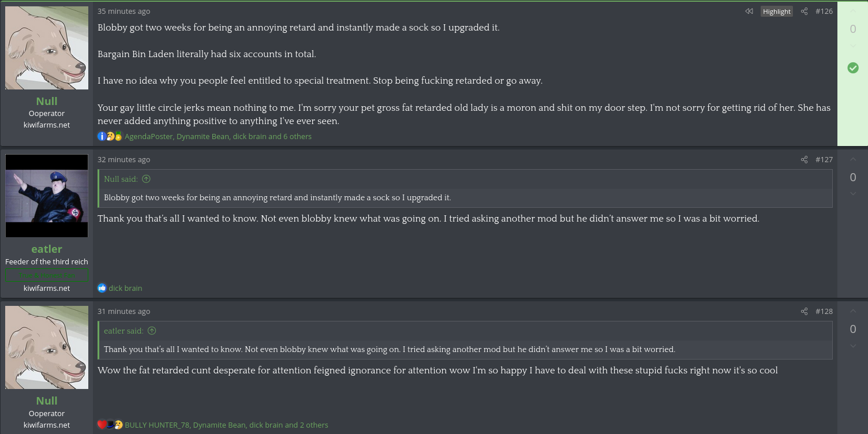Downvote post #128 using the down arrow
The height and width of the screenshot is (434, 868).
coord(853,346)
